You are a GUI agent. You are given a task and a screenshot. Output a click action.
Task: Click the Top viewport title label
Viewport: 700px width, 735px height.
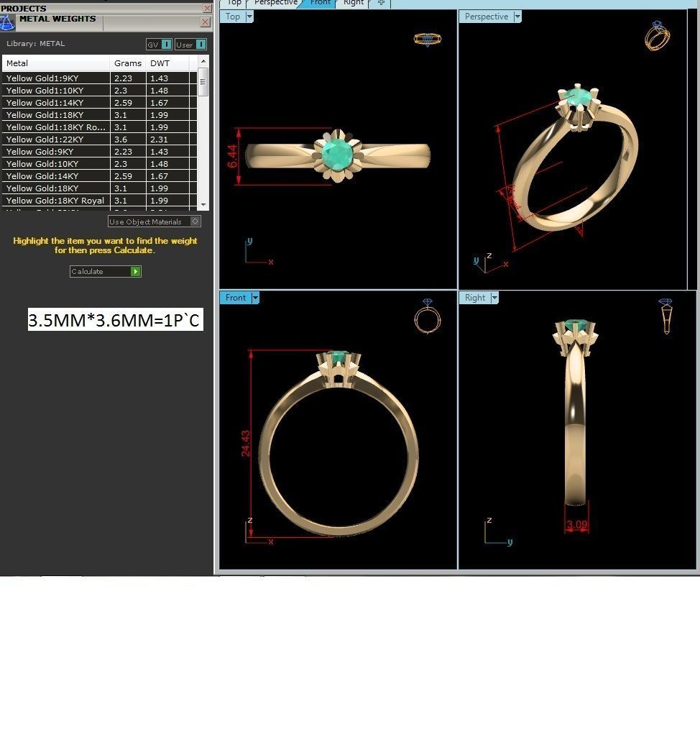233,17
